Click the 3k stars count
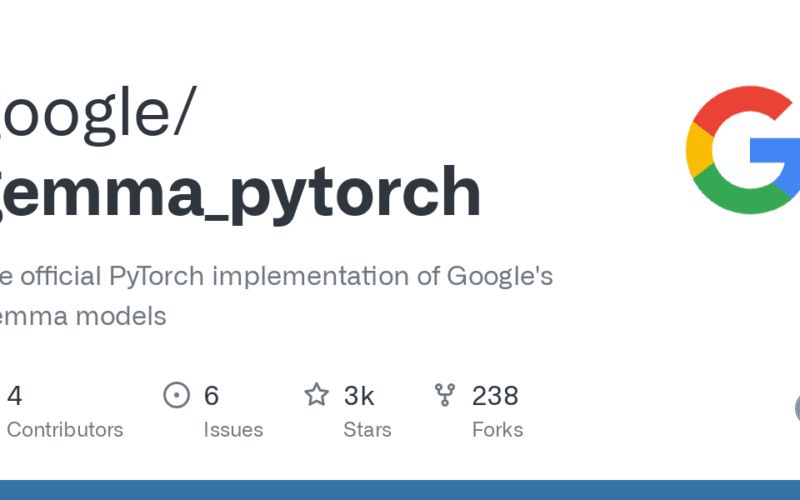The image size is (800, 500). tap(359, 396)
